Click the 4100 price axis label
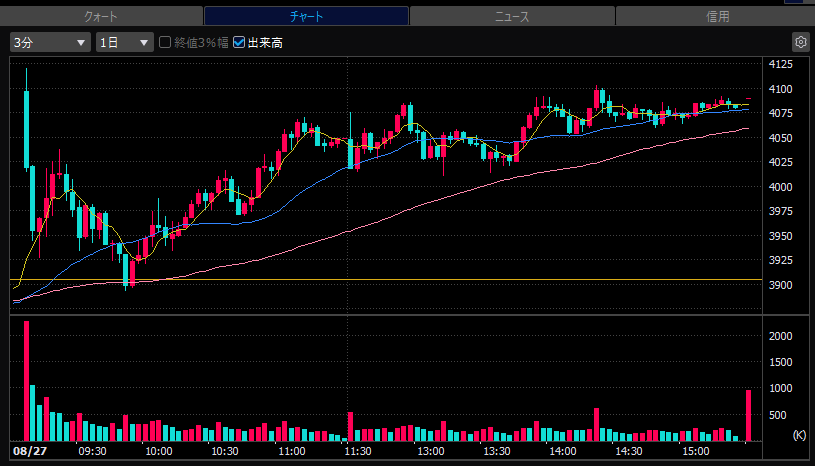Viewport: 815px width, 466px height. [x=781, y=89]
